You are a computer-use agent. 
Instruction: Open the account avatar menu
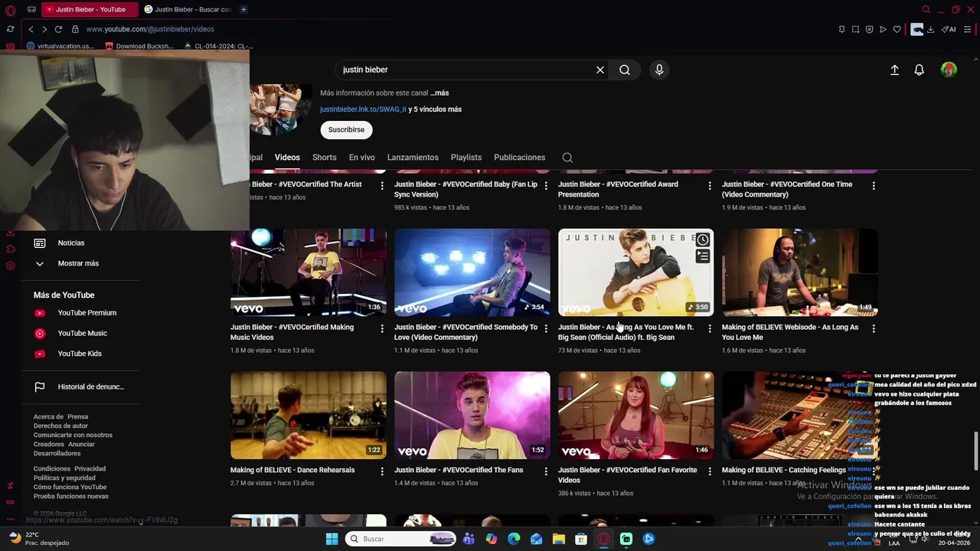click(949, 70)
